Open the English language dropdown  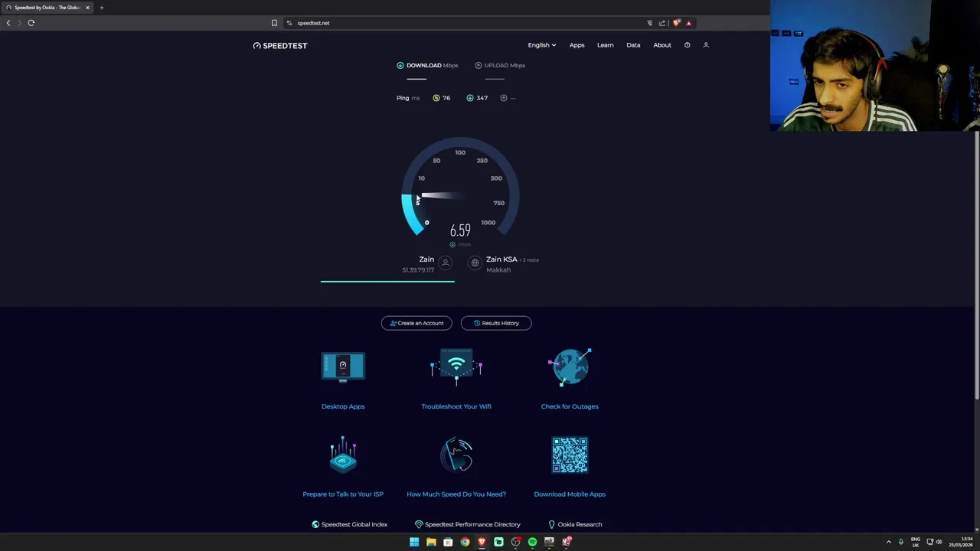541,45
